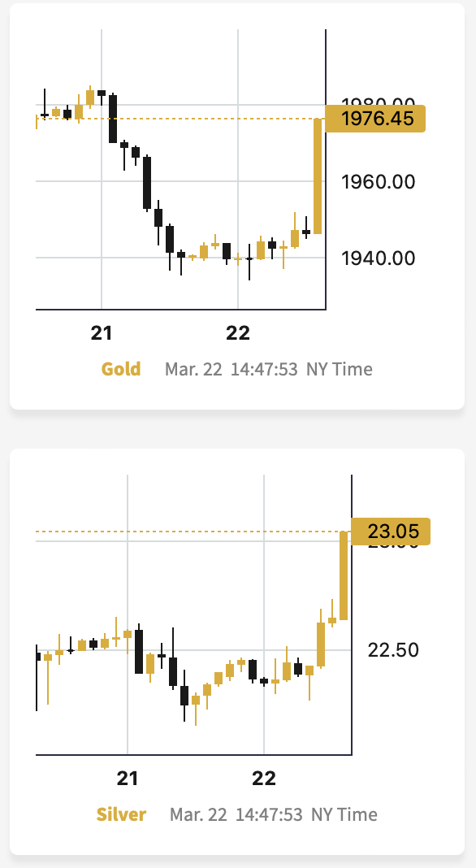Click date marker 21 on silver chart
Viewport: 476px width, 868px height.
coord(128,779)
